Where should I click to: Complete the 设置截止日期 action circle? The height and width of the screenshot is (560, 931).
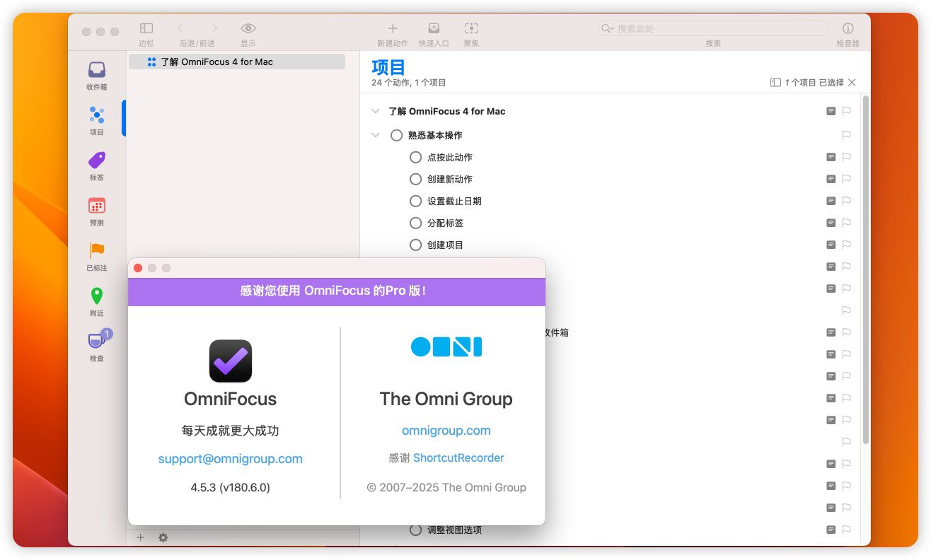coord(416,201)
